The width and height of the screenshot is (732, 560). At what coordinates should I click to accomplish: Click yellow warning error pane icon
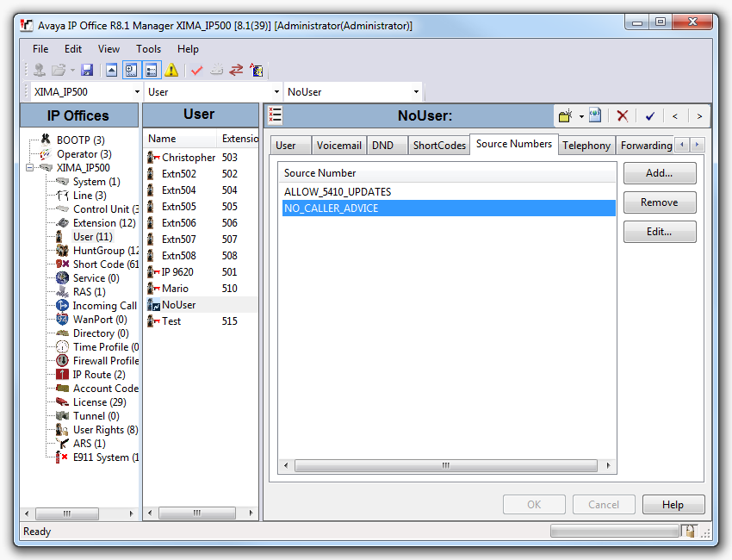[x=171, y=70]
